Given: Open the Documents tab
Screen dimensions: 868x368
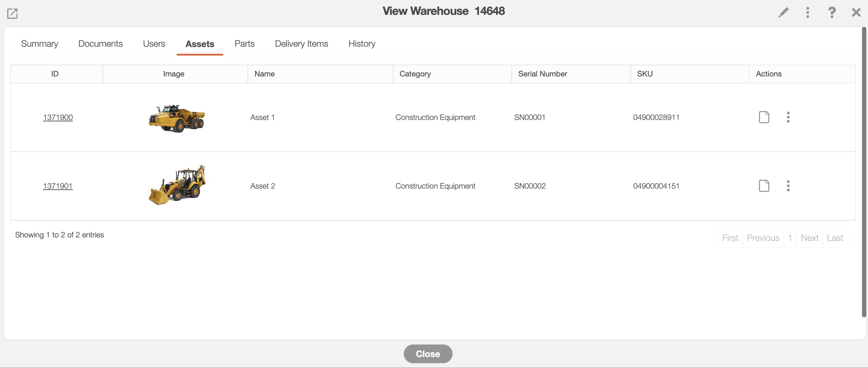Looking at the screenshot, I should pyautogui.click(x=100, y=44).
